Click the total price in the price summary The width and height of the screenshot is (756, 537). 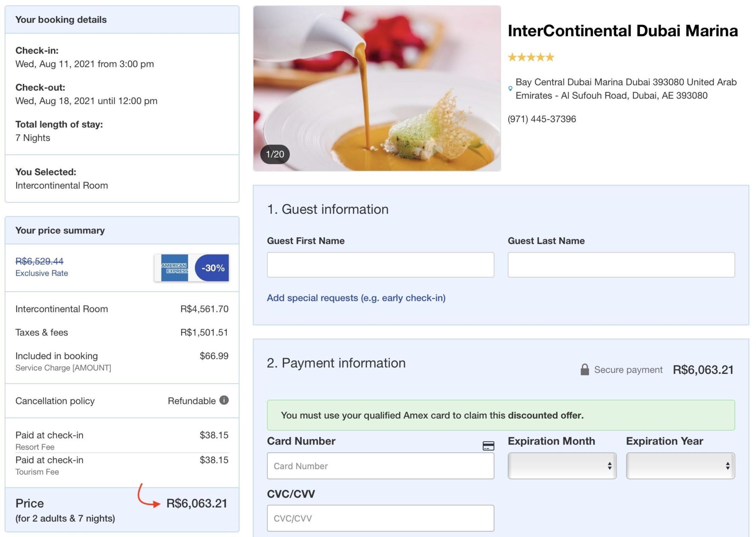coord(197,503)
